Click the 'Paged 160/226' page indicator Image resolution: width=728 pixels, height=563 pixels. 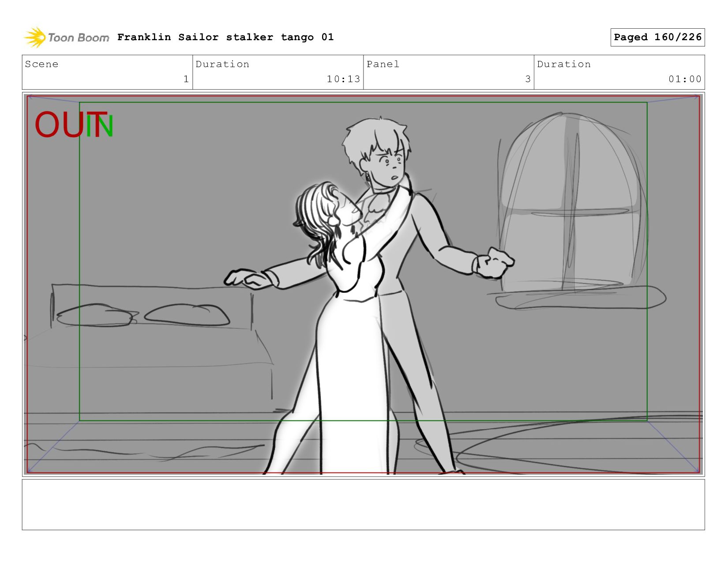tap(657, 37)
